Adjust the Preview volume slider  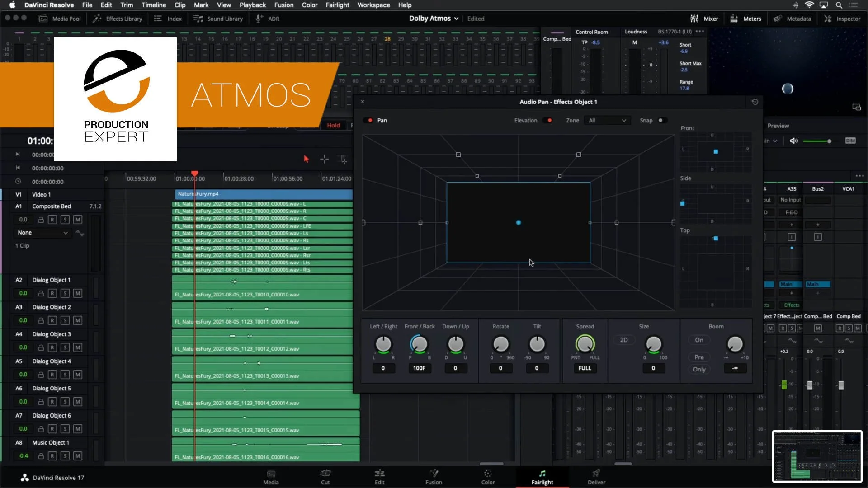829,141
